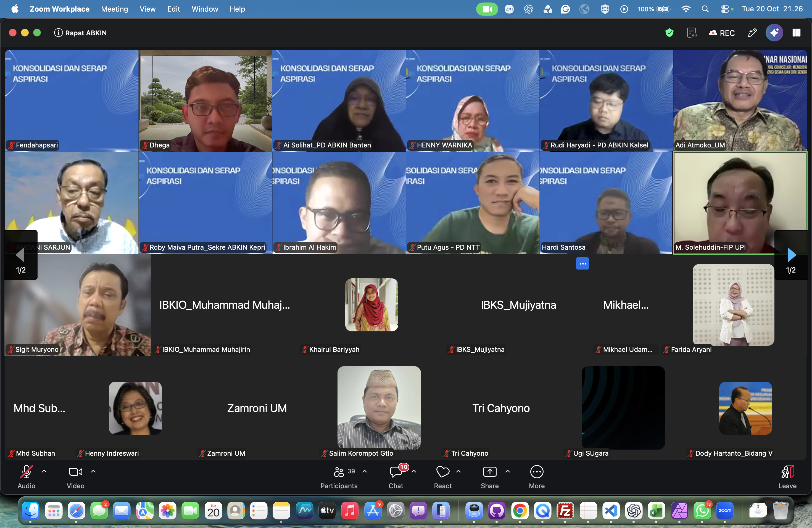Image resolution: width=812 pixels, height=528 pixels.
Task: Open the View menu
Action: coord(148,9)
